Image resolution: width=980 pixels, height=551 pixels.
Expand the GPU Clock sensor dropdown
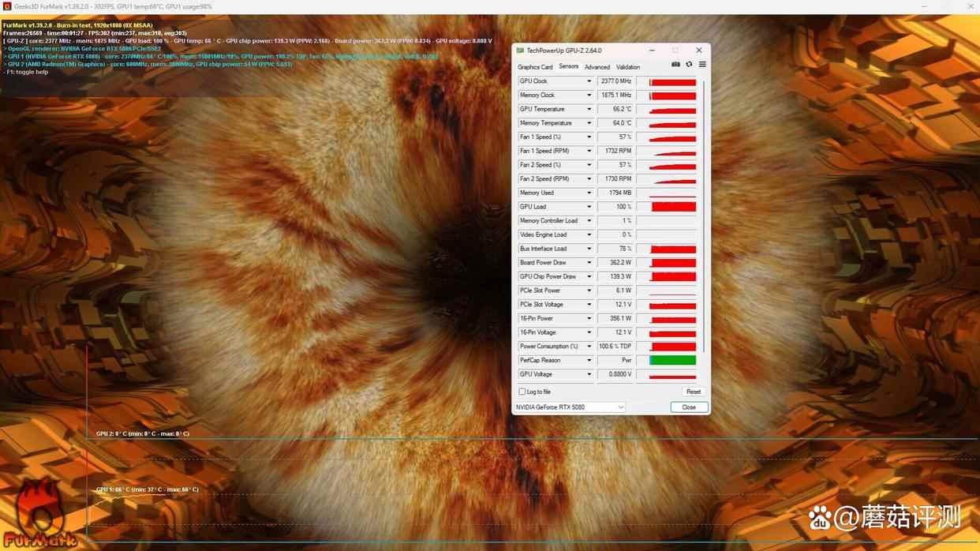(589, 81)
